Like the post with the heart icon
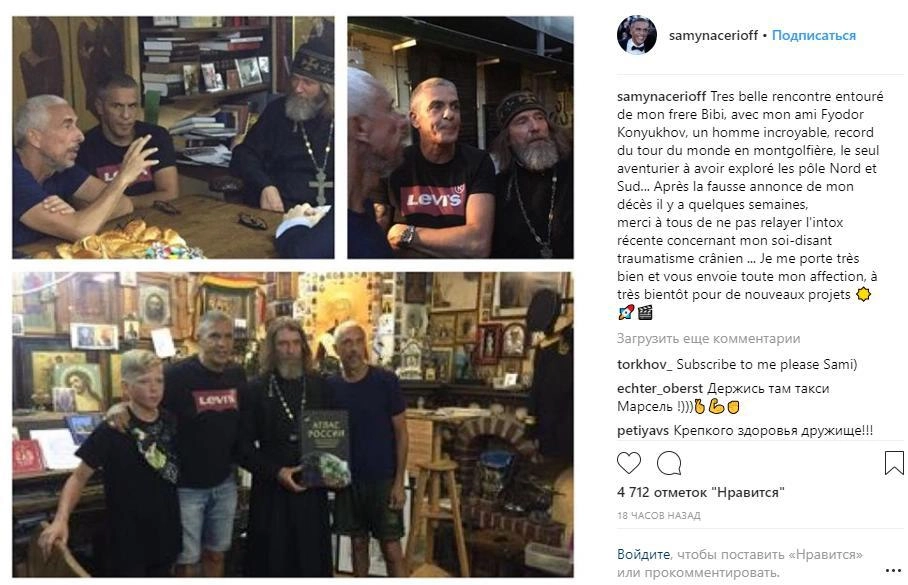This screenshot has width=908, height=585. [629, 463]
